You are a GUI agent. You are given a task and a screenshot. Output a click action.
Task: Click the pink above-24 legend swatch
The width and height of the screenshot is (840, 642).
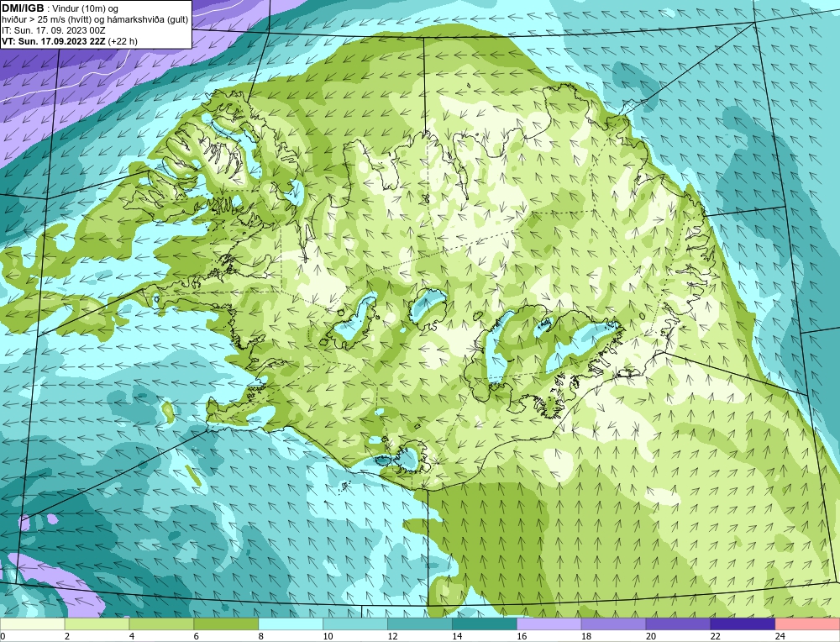[807, 624]
